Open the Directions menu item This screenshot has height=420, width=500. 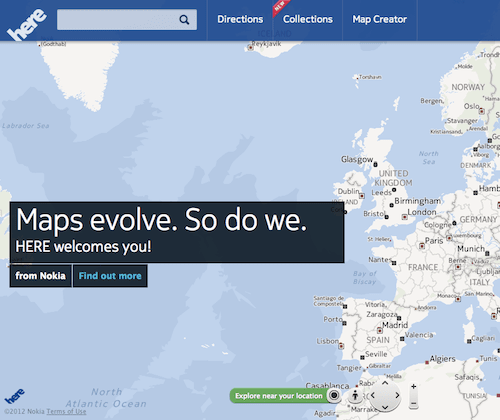[x=240, y=19]
